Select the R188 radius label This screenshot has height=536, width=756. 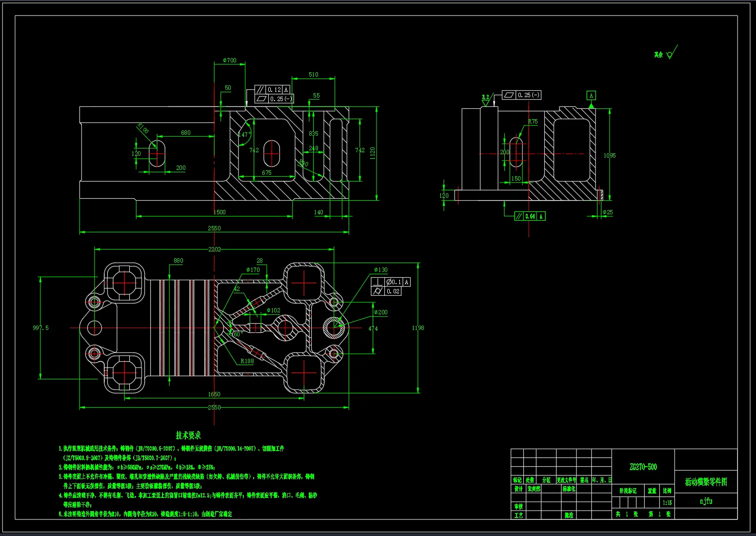[247, 361]
